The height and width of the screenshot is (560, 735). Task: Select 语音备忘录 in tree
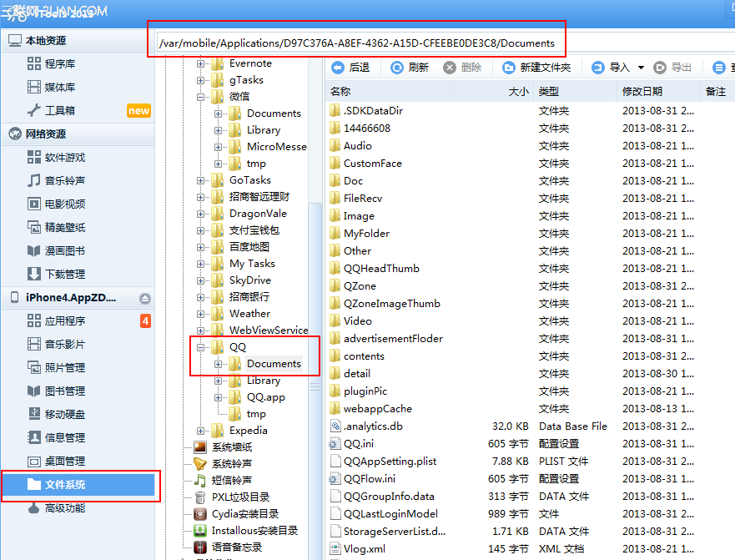tap(237, 547)
